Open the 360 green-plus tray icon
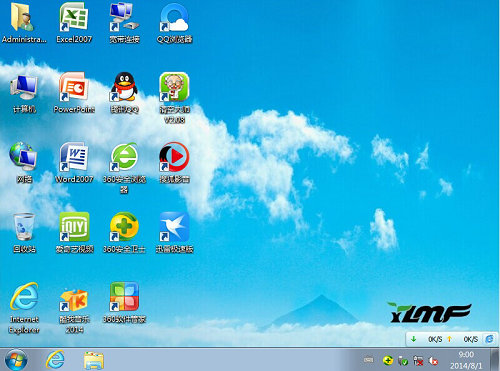Viewport: 500px width, 371px height. [388, 360]
